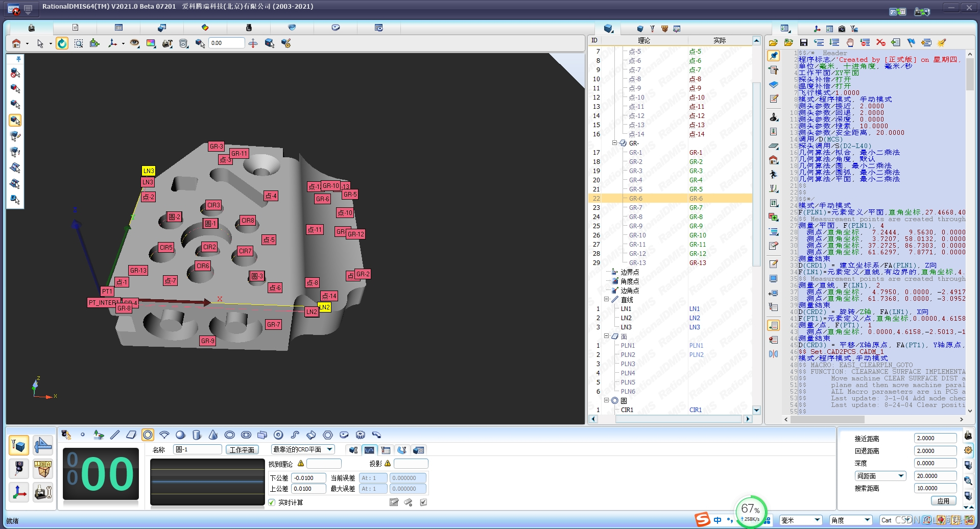
Task: Collapse the 直线 tree group
Action: (x=607, y=300)
